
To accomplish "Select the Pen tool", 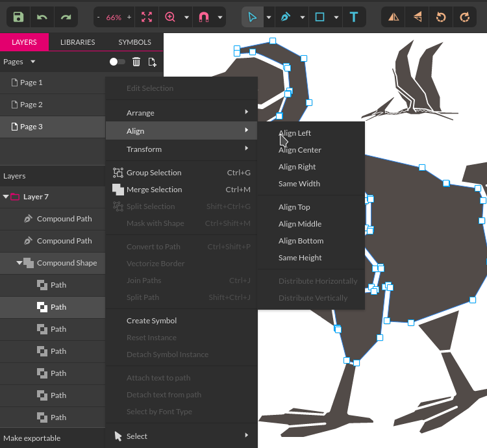I will click(286, 17).
